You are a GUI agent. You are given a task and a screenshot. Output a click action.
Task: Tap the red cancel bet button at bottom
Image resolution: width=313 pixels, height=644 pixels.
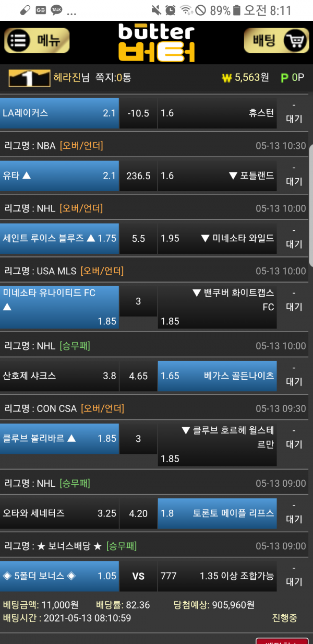[282, 640]
